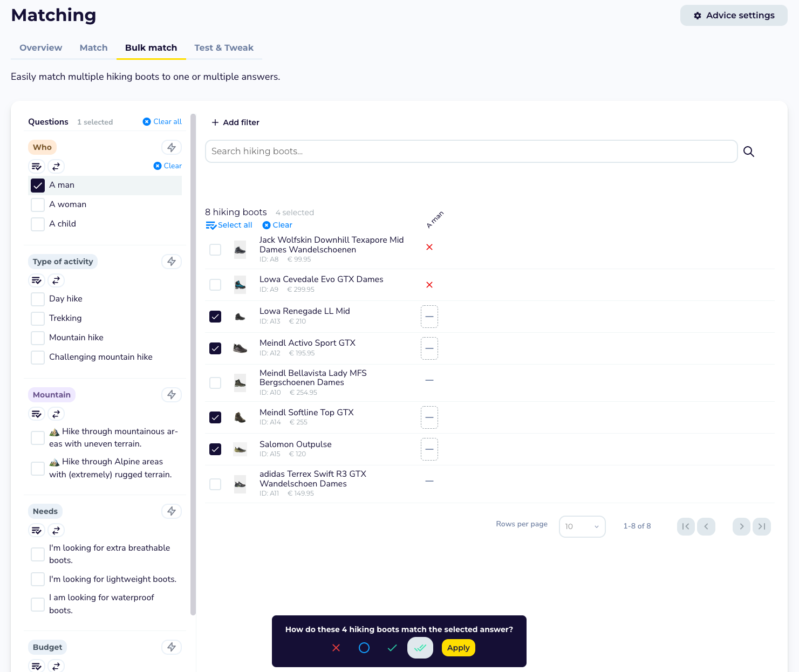Select Meindl Bellavista Lady MFS row checkbox

pos(215,383)
